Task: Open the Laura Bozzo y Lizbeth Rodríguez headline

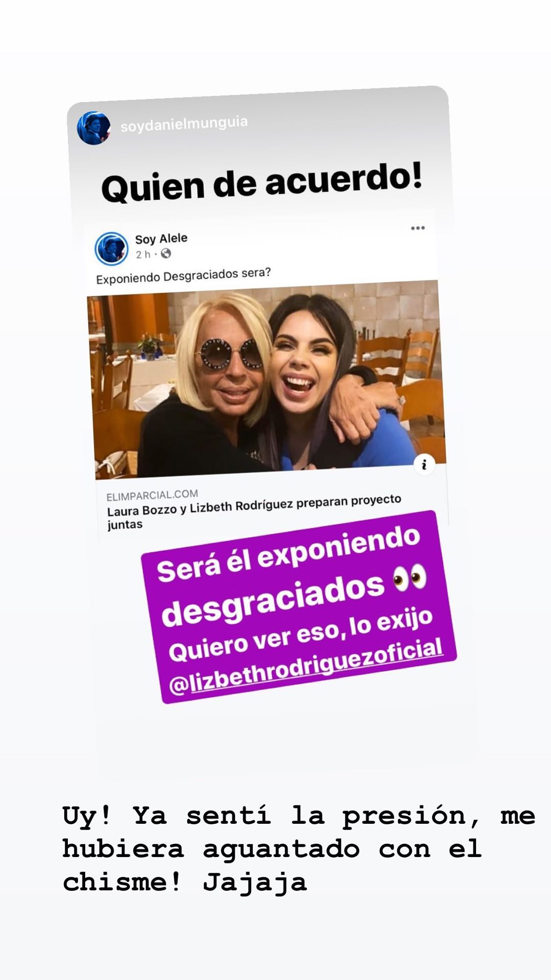Action: coord(254,511)
